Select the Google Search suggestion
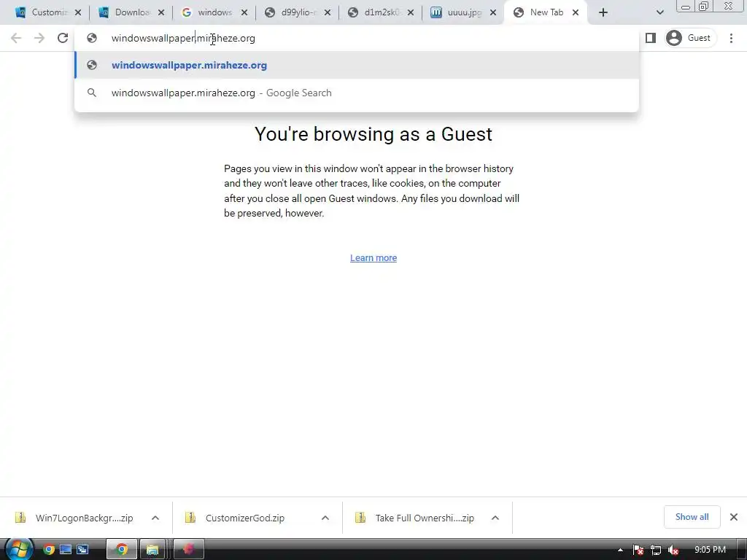This screenshot has width=747, height=560. click(x=357, y=93)
